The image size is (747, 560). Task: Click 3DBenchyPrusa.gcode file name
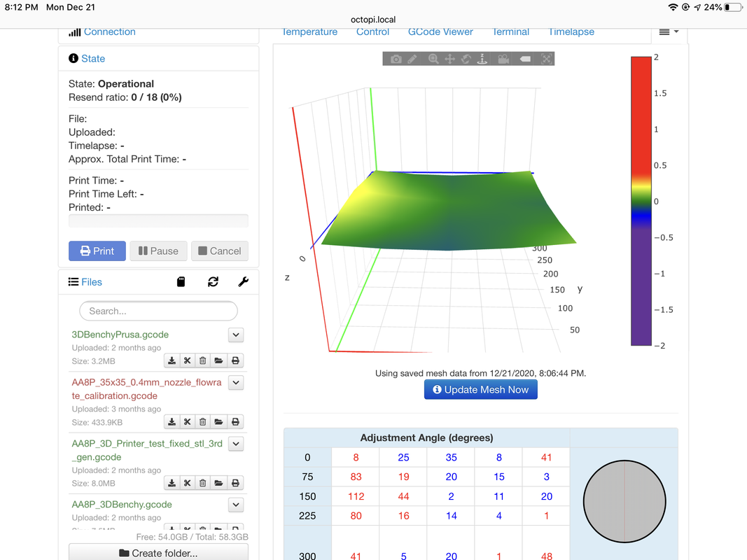120,335
